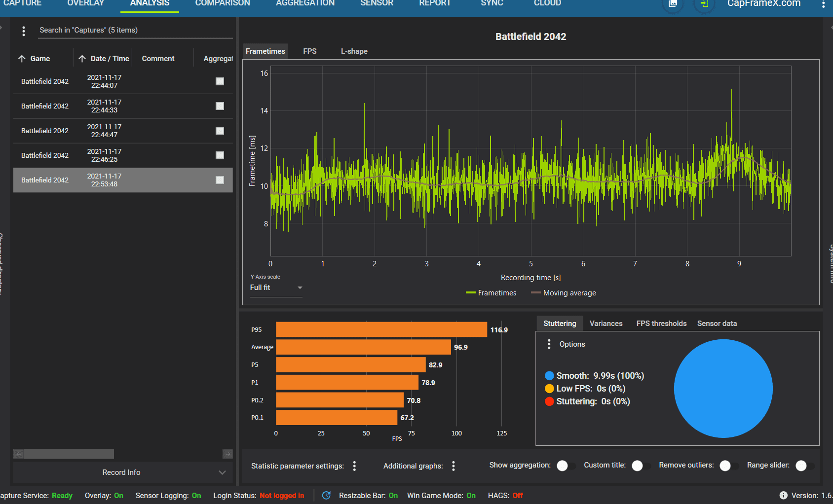Open stuttering chart Options menu icon
This screenshot has width=833, height=504.
pos(549,344)
